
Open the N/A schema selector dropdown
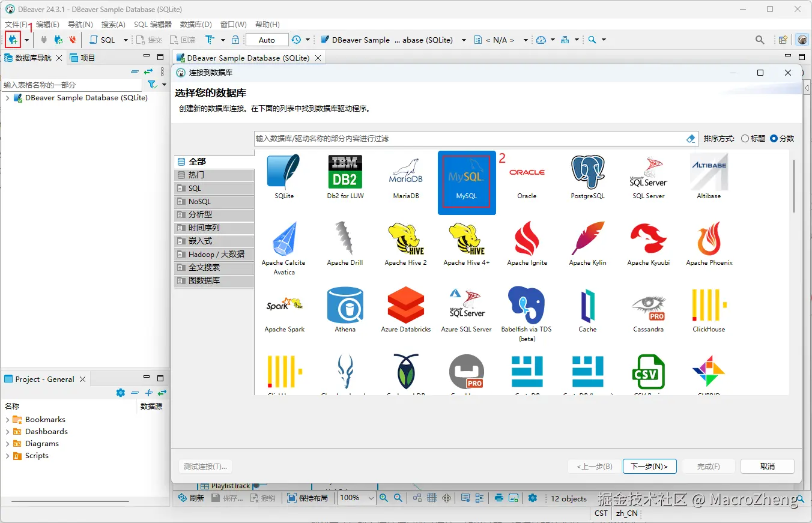[x=526, y=40]
